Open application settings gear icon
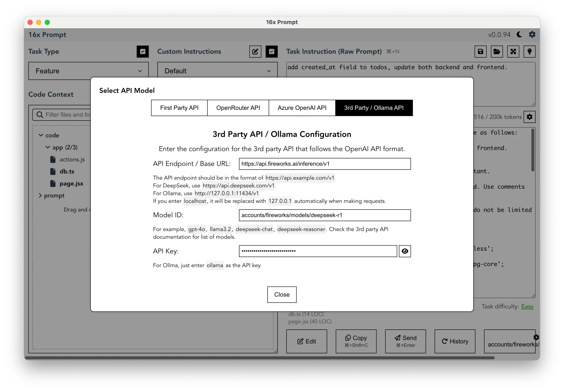Viewport: 564px width, 392px height. tap(533, 34)
